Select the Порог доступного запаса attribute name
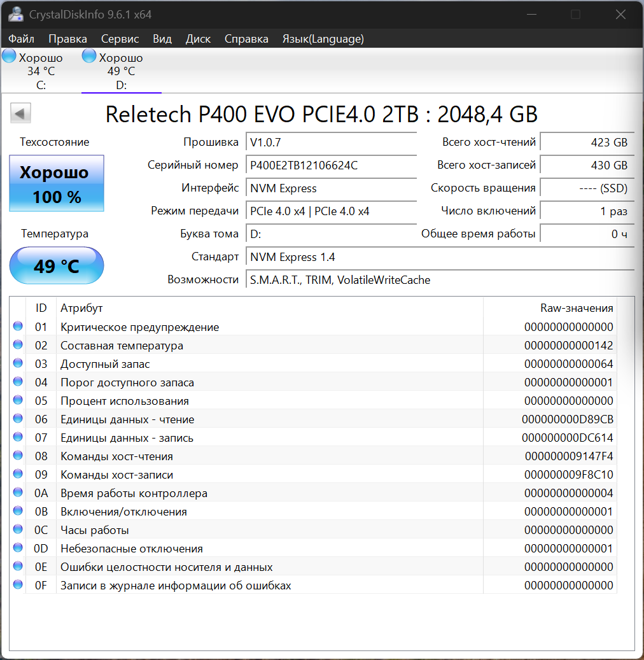Image resolution: width=644 pixels, height=660 pixels. (x=127, y=383)
